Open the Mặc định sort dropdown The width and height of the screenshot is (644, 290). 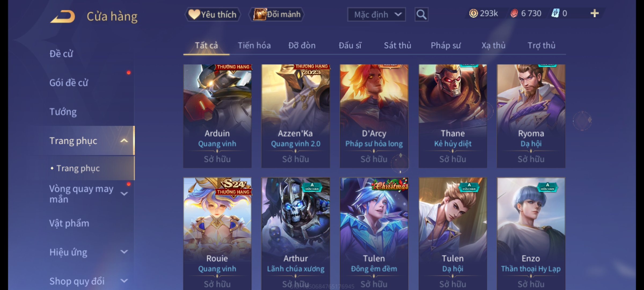(x=376, y=15)
